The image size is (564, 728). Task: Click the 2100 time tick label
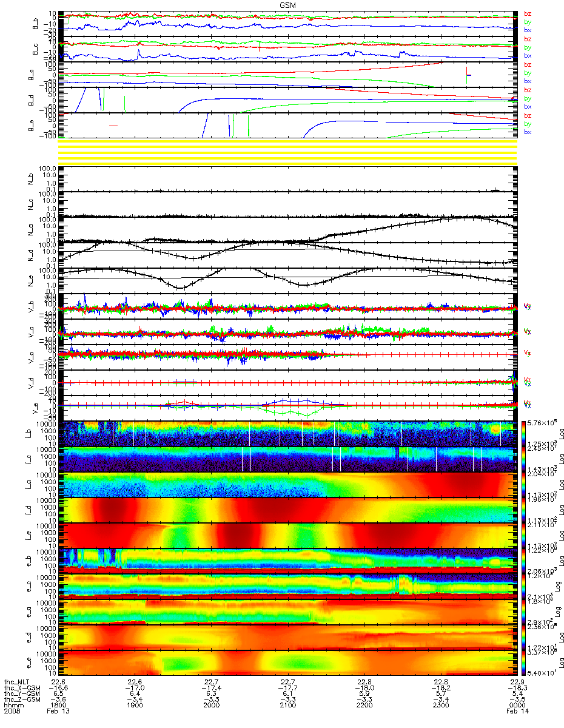[287, 706]
